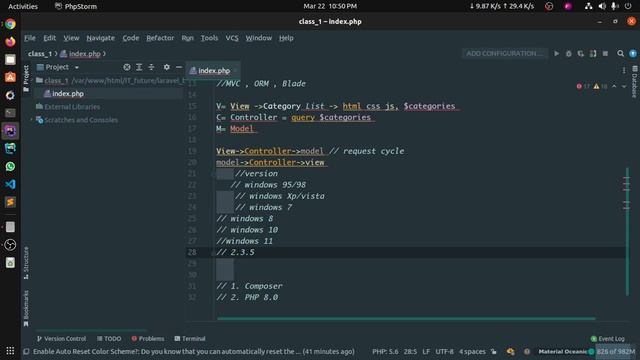This screenshot has height=360, width=640.
Task: Open Search Everywhere magnifier
Action: point(620,53)
